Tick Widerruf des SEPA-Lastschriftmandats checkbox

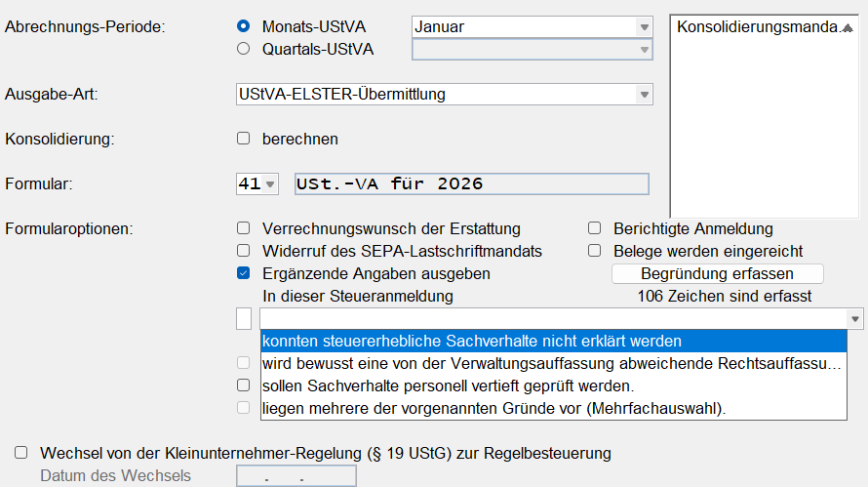(x=244, y=251)
